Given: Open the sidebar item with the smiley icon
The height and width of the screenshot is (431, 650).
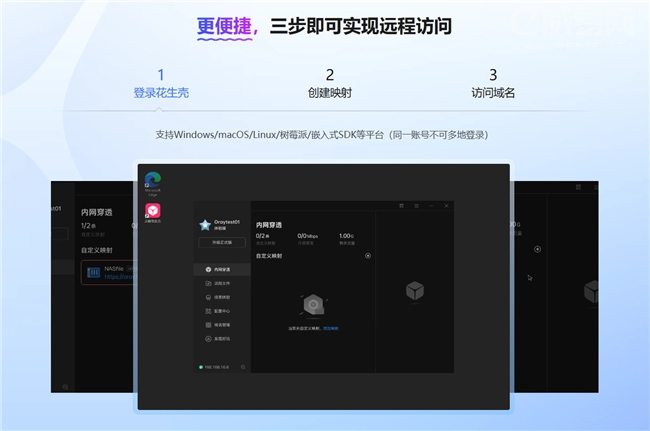Looking at the screenshot, I should tap(222, 297).
